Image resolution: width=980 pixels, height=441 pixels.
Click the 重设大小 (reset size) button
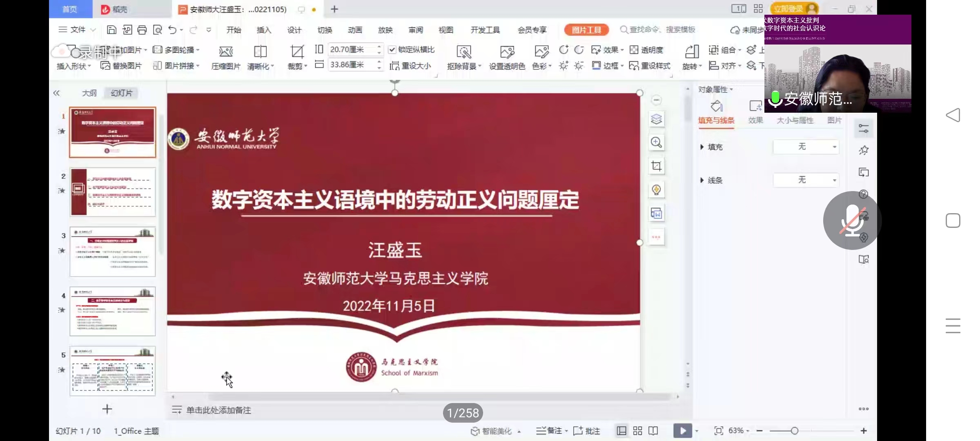pyautogui.click(x=410, y=66)
